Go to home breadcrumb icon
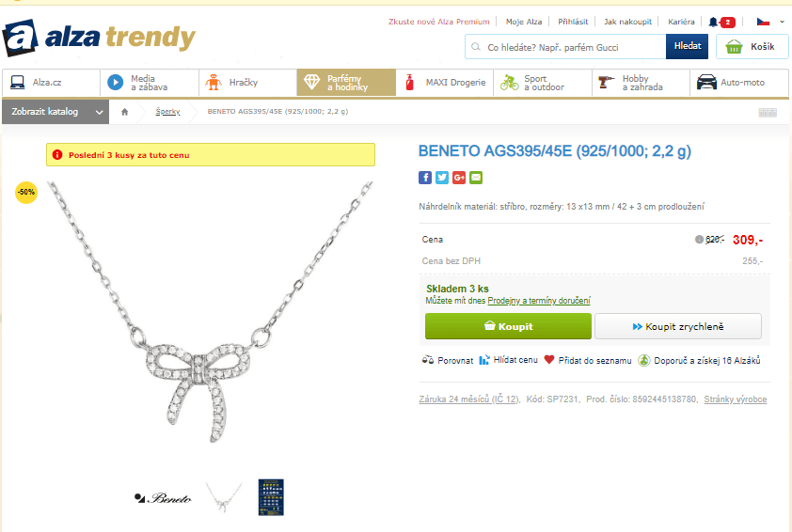 [125, 112]
